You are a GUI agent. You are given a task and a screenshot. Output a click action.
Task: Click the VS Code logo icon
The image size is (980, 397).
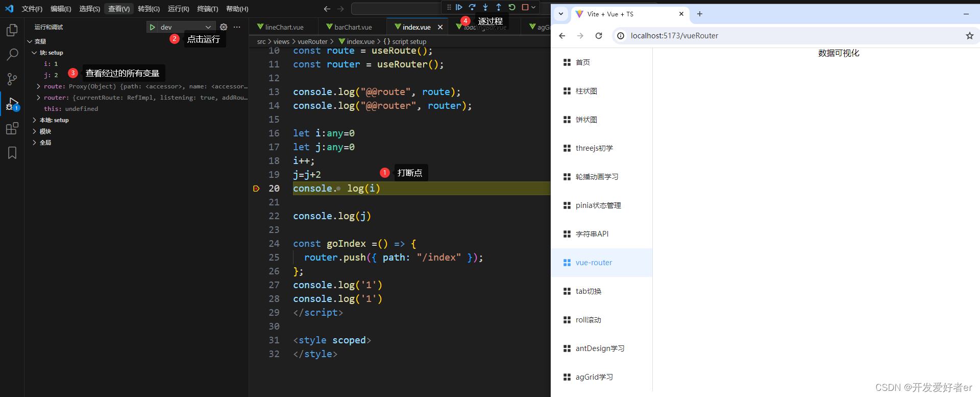[x=9, y=9]
